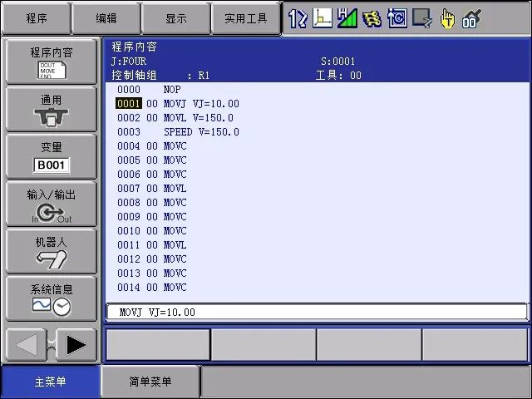
Task: Open the 系统信息 (System Info) menu
Action: pyautogui.click(x=52, y=298)
